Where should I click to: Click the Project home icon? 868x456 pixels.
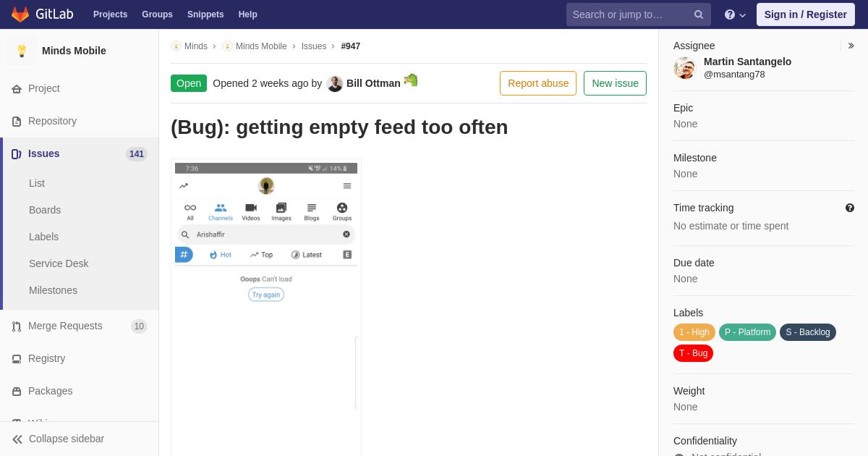click(17, 89)
